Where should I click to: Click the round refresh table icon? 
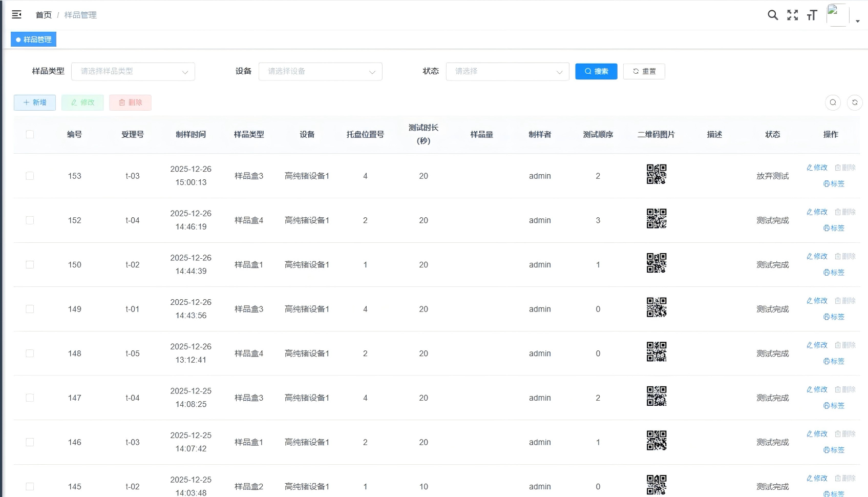pos(854,102)
